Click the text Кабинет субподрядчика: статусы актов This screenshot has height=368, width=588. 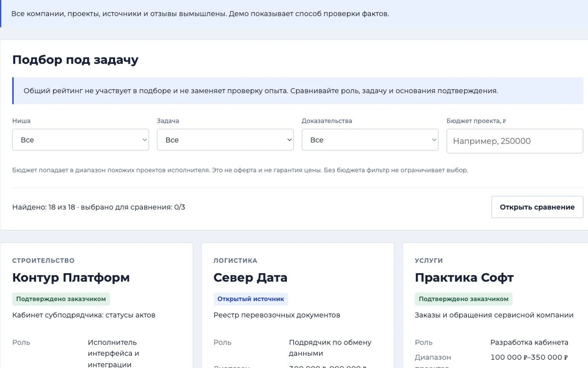point(84,315)
